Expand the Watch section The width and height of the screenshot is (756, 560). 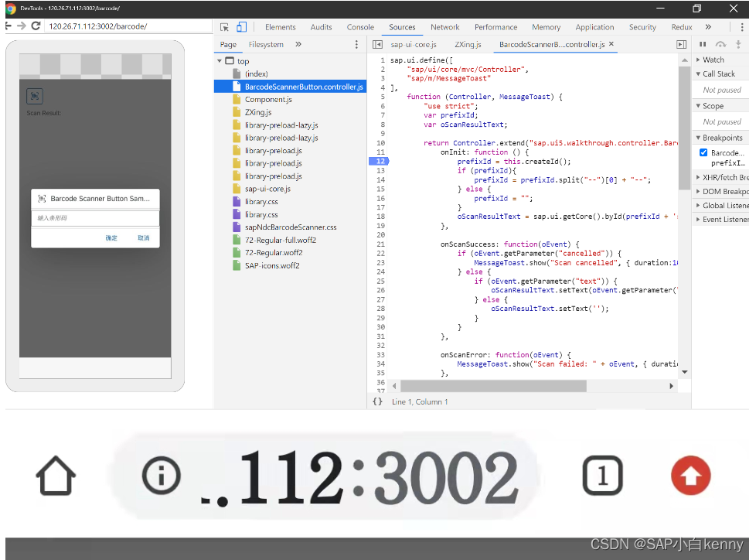click(x=713, y=60)
